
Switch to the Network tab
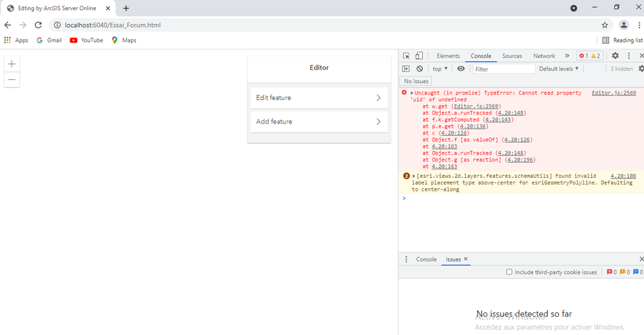(544, 56)
